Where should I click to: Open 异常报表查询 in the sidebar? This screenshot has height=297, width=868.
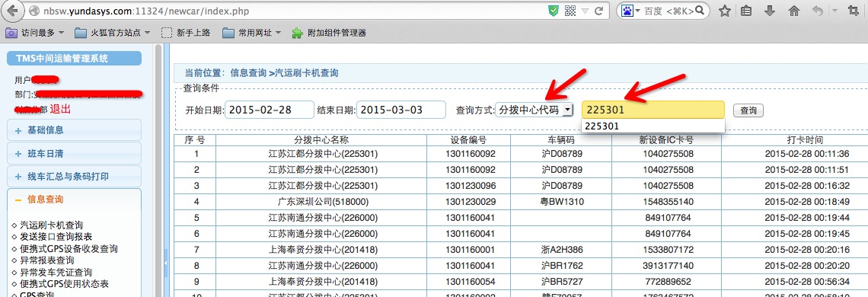tap(47, 260)
